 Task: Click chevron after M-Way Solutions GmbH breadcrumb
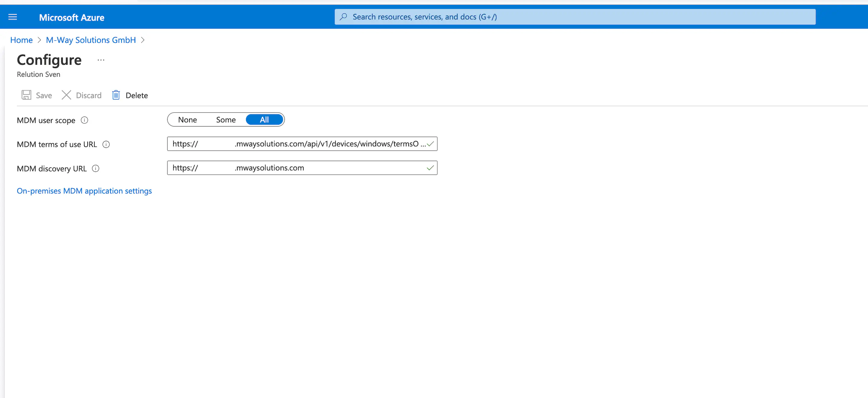tap(143, 40)
